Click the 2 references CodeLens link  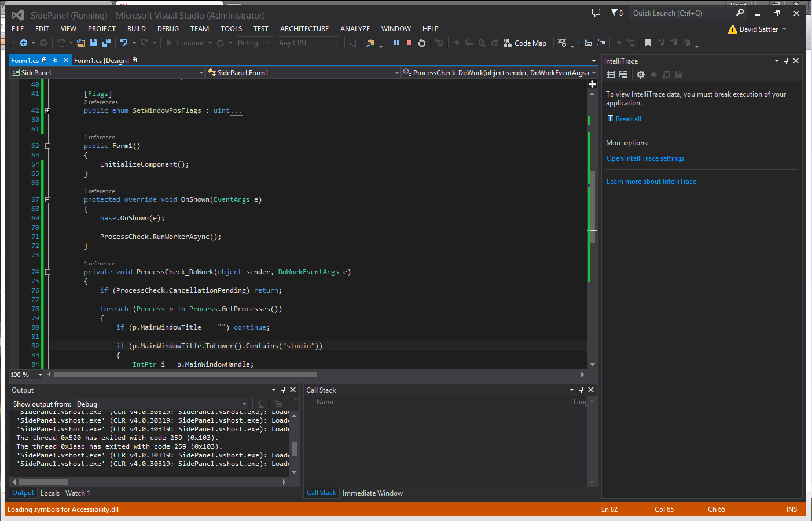[101, 102]
